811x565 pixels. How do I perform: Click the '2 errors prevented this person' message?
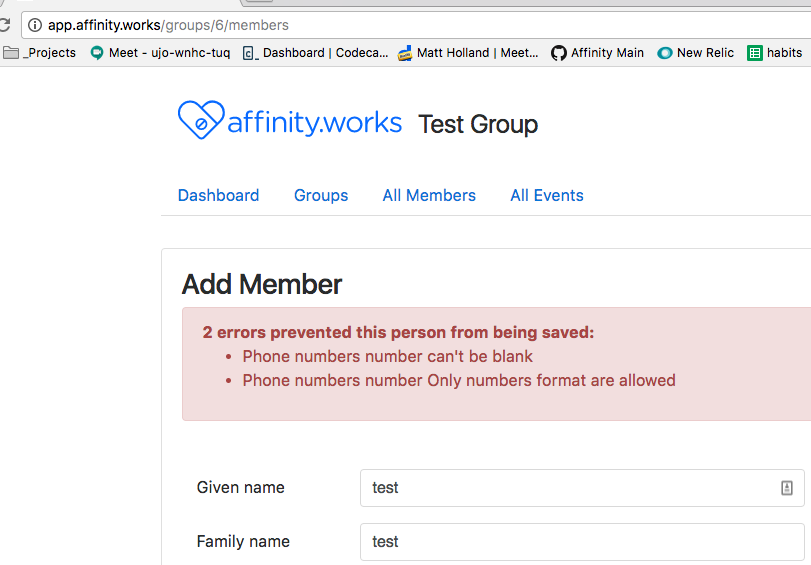pyautogui.click(x=398, y=332)
